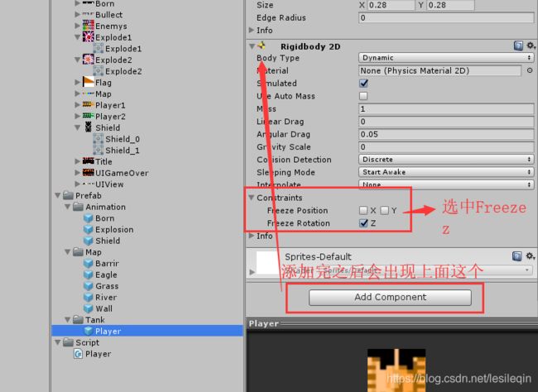
Task: Select Explode1 parent texture icon
Action: tap(89, 37)
